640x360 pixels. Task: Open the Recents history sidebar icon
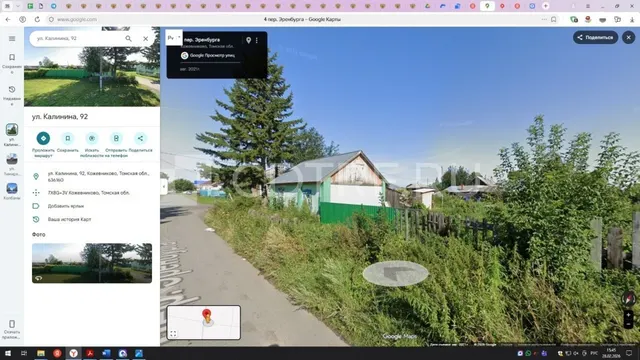(12, 95)
